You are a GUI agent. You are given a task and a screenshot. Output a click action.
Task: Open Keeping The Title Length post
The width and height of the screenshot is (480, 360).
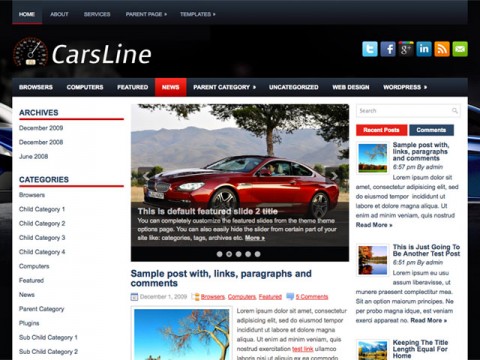click(420, 349)
